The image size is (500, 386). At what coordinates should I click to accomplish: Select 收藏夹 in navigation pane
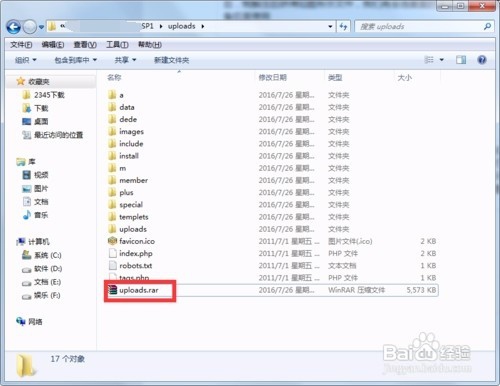[x=39, y=82]
